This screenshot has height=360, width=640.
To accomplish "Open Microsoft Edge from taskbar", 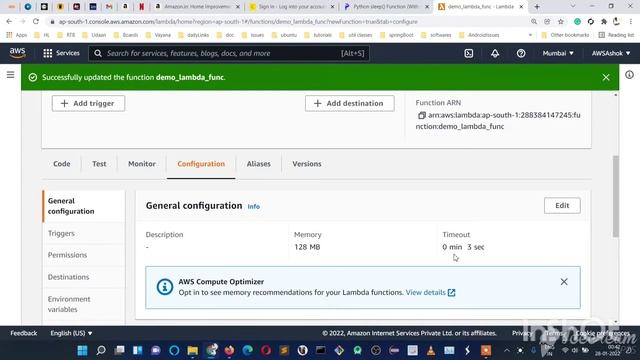I will pos(247,351).
